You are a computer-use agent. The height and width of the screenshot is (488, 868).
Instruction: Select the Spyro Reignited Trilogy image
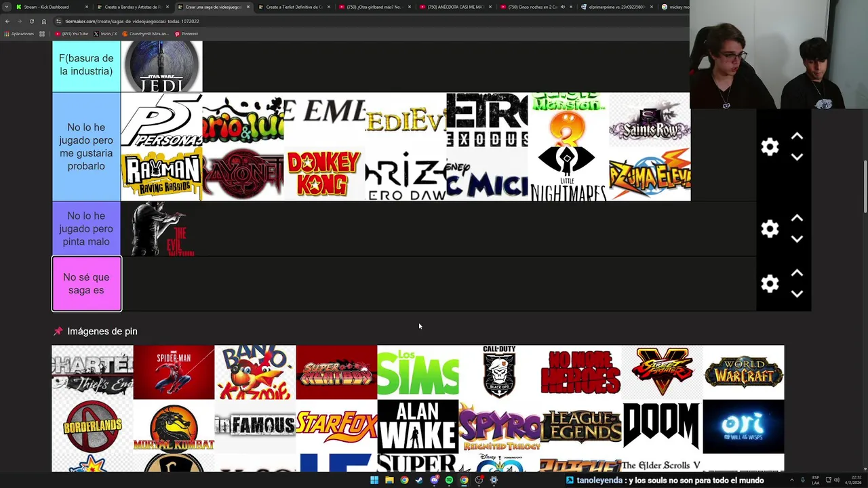coord(499,426)
